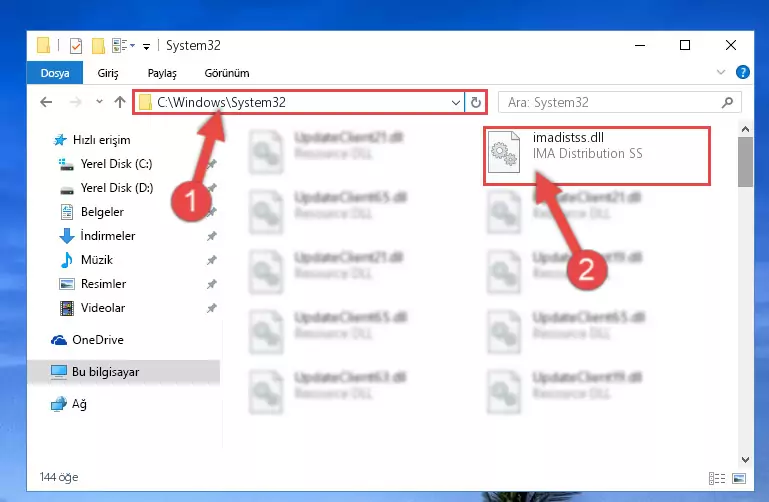Open the Paylaş tab

tap(162, 73)
